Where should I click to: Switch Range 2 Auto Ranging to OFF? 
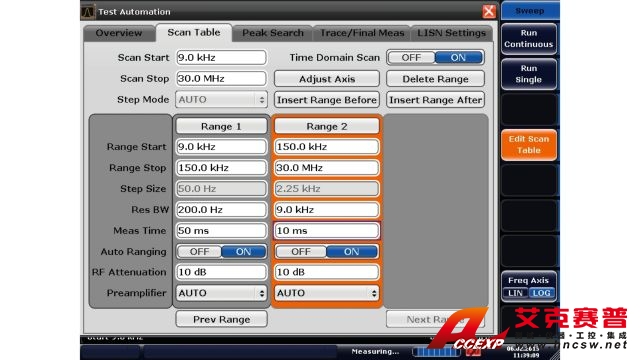pyautogui.click(x=301, y=252)
